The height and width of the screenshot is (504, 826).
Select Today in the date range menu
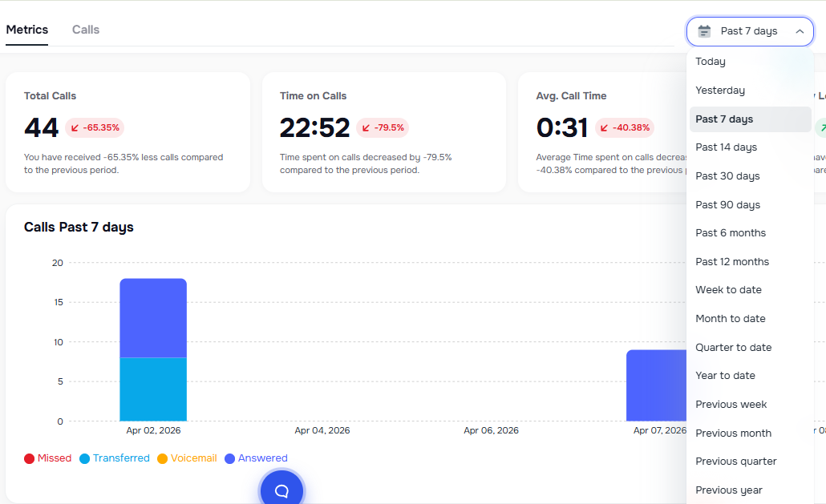tap(711, 62)
